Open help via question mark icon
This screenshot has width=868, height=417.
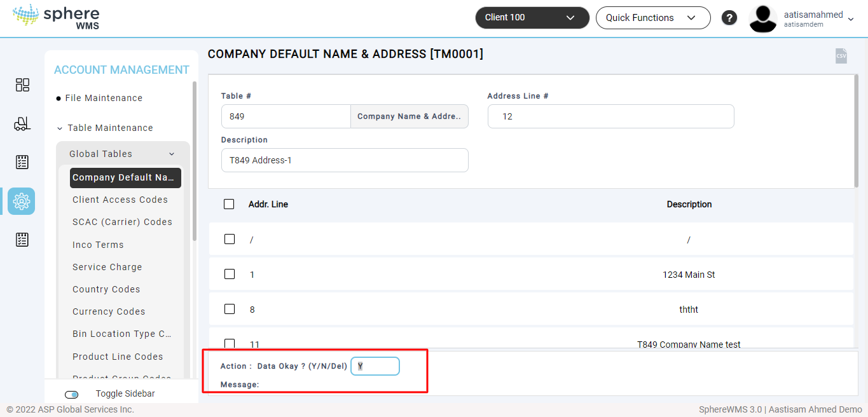729,18
